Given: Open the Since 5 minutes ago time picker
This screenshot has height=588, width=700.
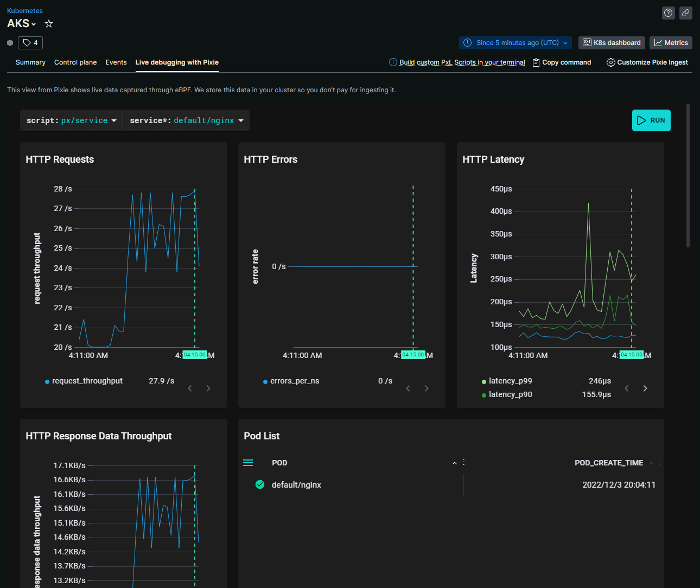Looking at the screenshot, I should tap(516, 43).
